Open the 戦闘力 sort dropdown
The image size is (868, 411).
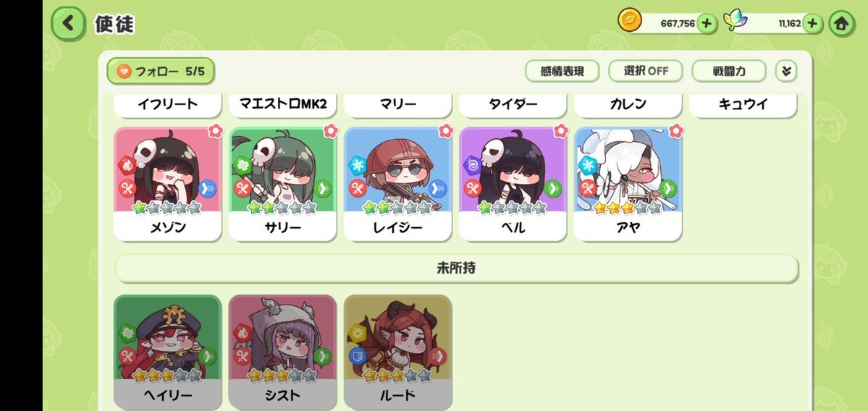pos(729,71)
